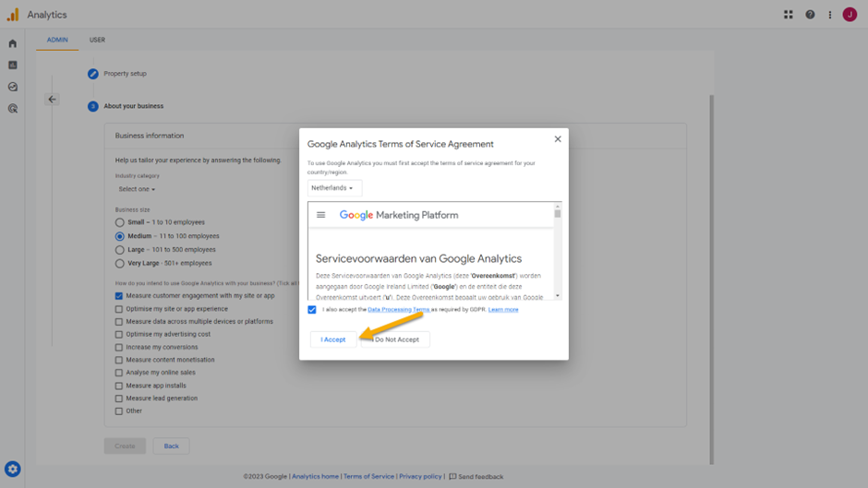The height and width of the screenshot is (488, 868).
Task: Open the Explore icon in sidebar
Action: coord(12,87)
